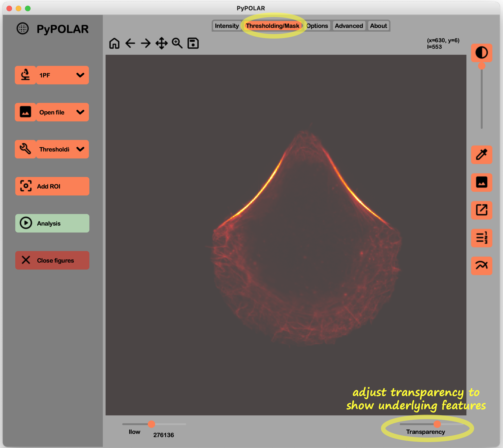Click the back arrow in toolbar
Viewport: 503px width, 448px height.
point(130,43)
